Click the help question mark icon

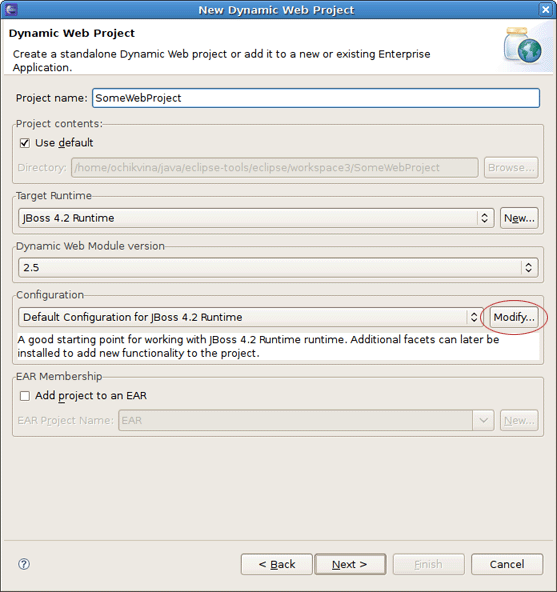click(24, 564)
